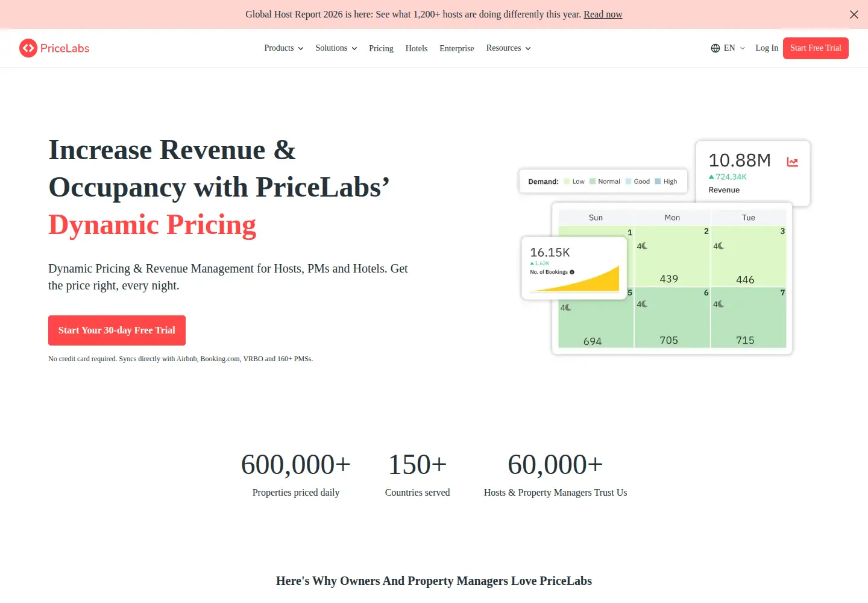Image resolution: width=868 pixels, height=603 pixels.
Task: Select the calendar price 705
Action: (x=669, y=340)
